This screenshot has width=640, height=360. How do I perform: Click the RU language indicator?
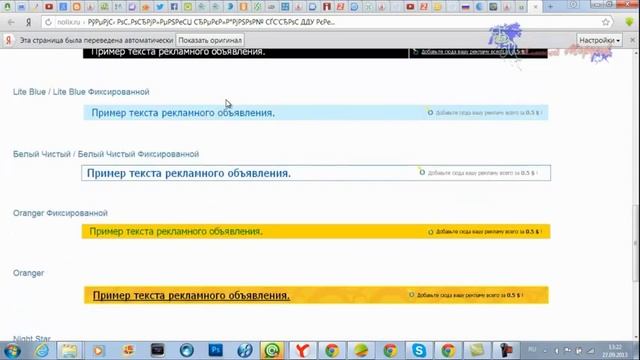pos(532,350)
